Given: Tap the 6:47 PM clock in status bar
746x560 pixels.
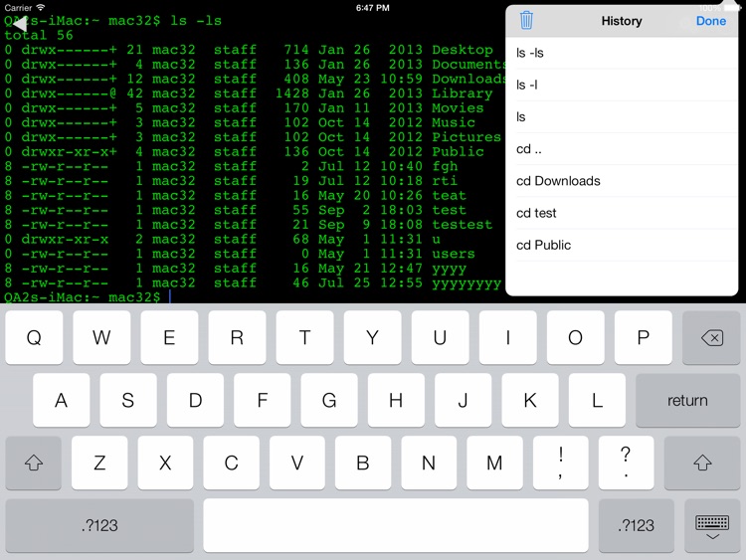Looking at the screenshot, I should (373, 8).
